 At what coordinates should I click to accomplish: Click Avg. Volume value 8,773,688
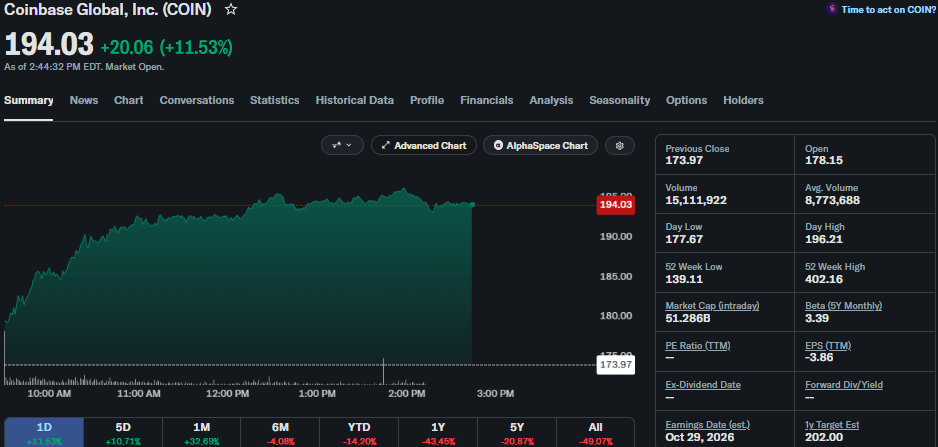(x=832, y=200)
